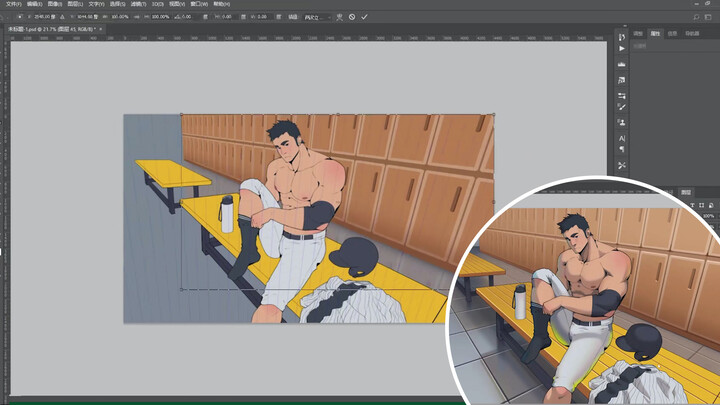This screenshot has width=720, height=405.
Task: Click the X position input field
Action: pyautogui.click(x=45, y=17)
